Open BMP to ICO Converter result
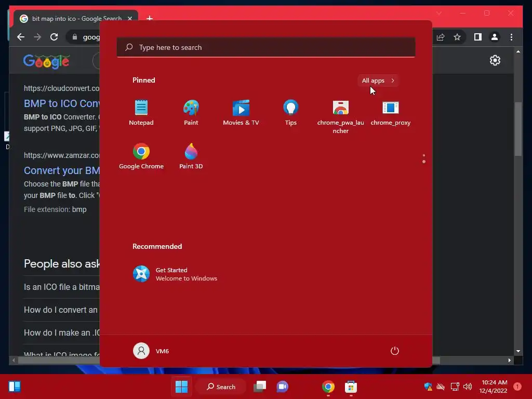The image size is (532, 399). point(61,103)
